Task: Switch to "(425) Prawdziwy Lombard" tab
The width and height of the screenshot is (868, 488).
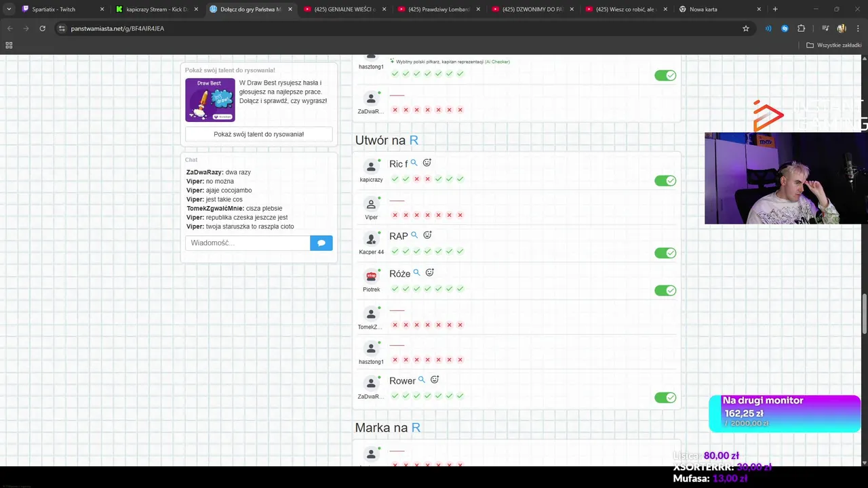Action: click(438, 9)
